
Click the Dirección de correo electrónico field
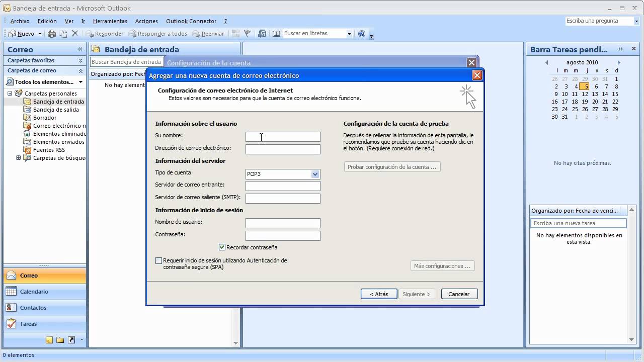(283, 149)
